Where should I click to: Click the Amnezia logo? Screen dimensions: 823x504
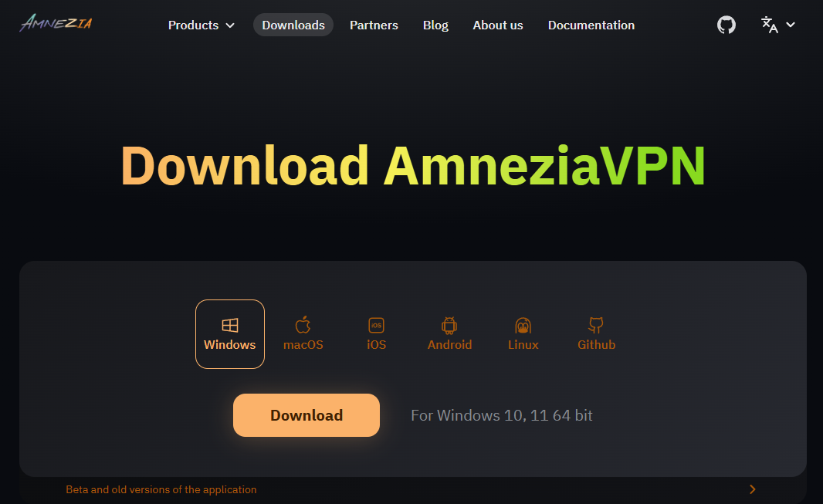56,22
